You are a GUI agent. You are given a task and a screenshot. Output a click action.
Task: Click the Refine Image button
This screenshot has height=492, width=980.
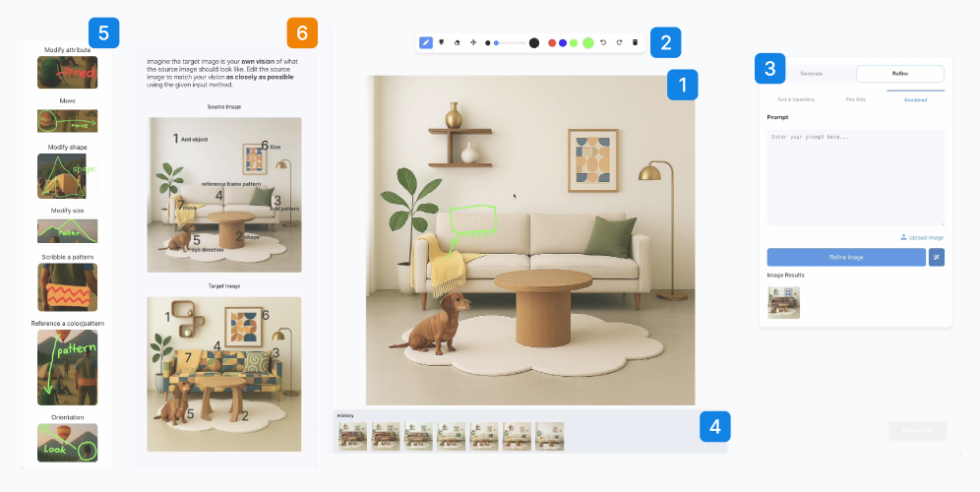pos(846,257)
